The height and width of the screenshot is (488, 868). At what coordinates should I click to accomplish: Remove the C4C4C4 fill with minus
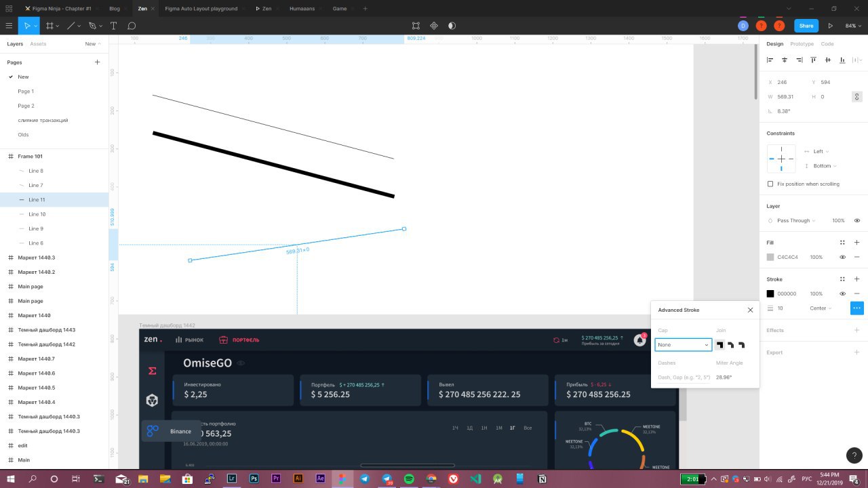tap(857, 257)
